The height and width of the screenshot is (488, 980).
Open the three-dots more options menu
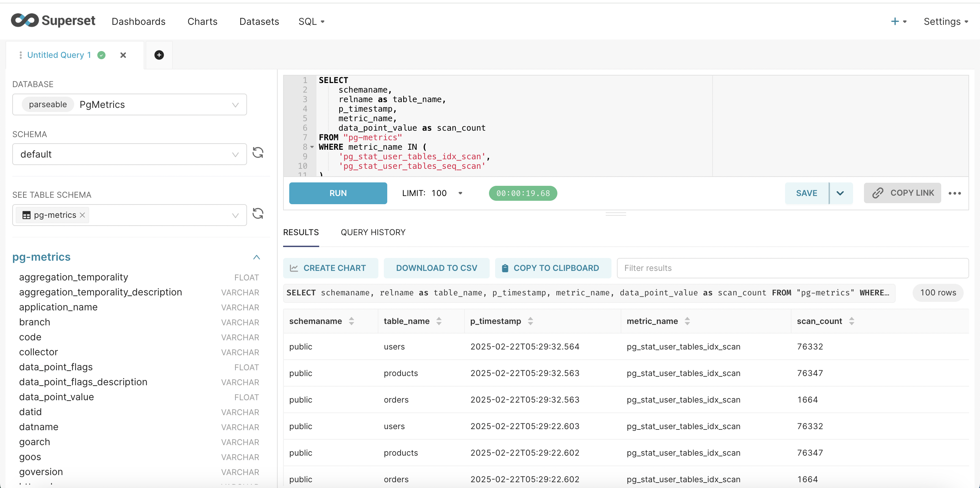[954, 193]
